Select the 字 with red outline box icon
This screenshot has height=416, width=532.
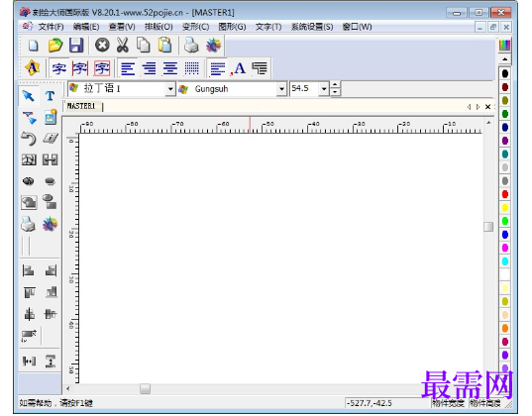[x=102, y=69]
